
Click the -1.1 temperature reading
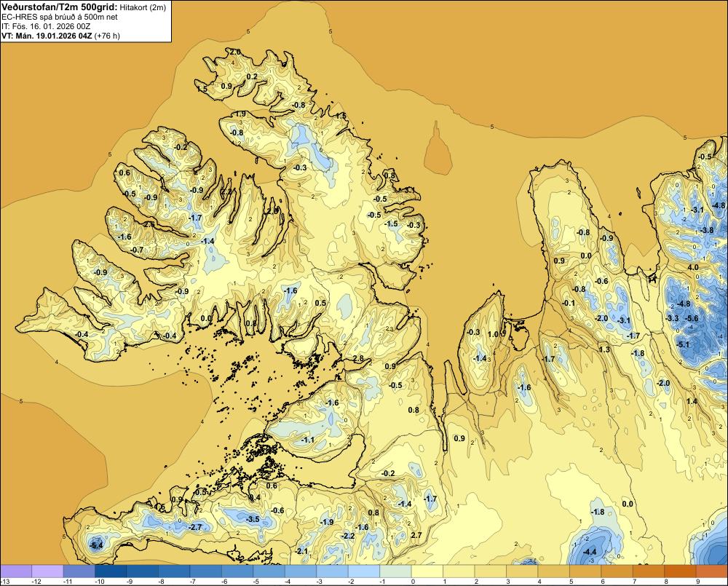(x=308, y=440)
